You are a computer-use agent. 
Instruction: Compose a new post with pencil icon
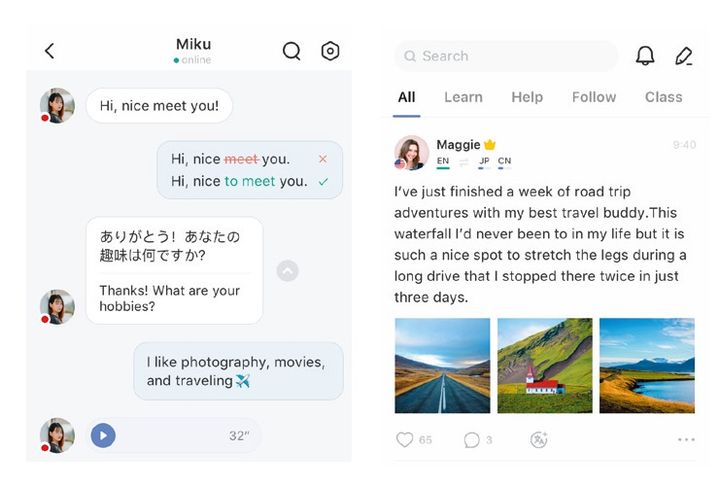pyautogui.click(x=684, y=56)
